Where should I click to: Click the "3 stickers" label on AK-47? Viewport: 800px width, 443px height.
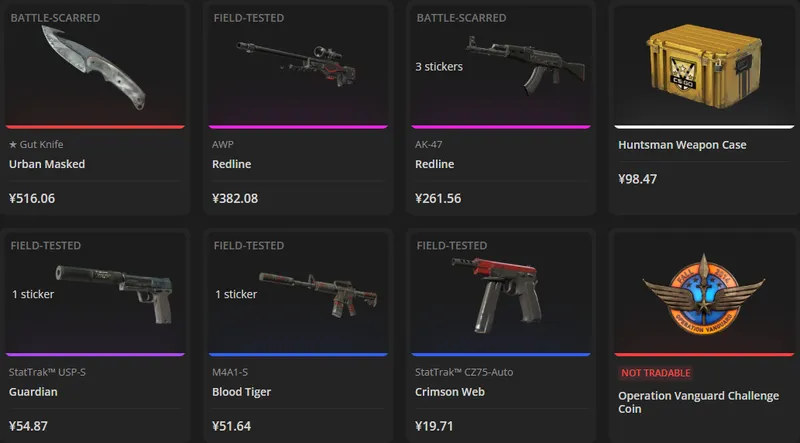(439, 67)
